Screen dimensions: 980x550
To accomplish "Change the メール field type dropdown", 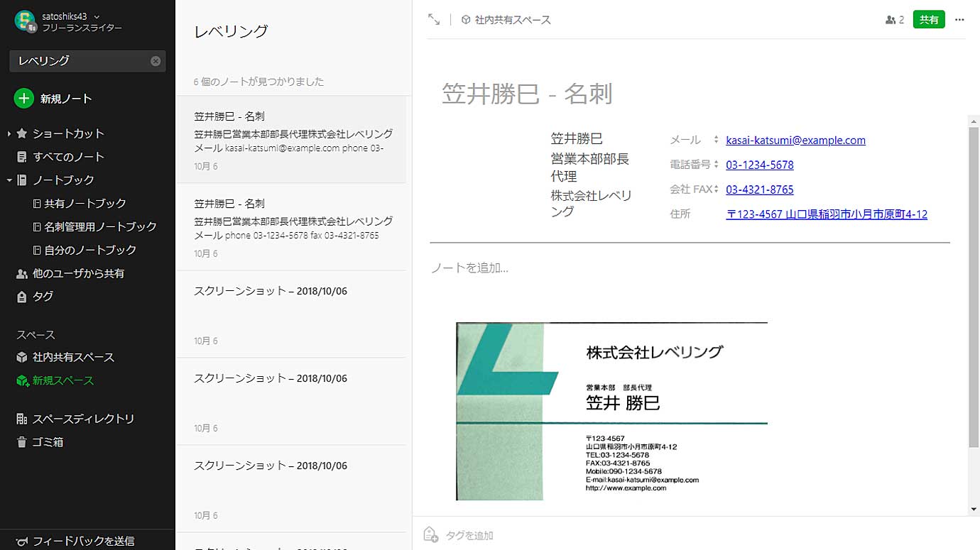I will pos(717,140).
